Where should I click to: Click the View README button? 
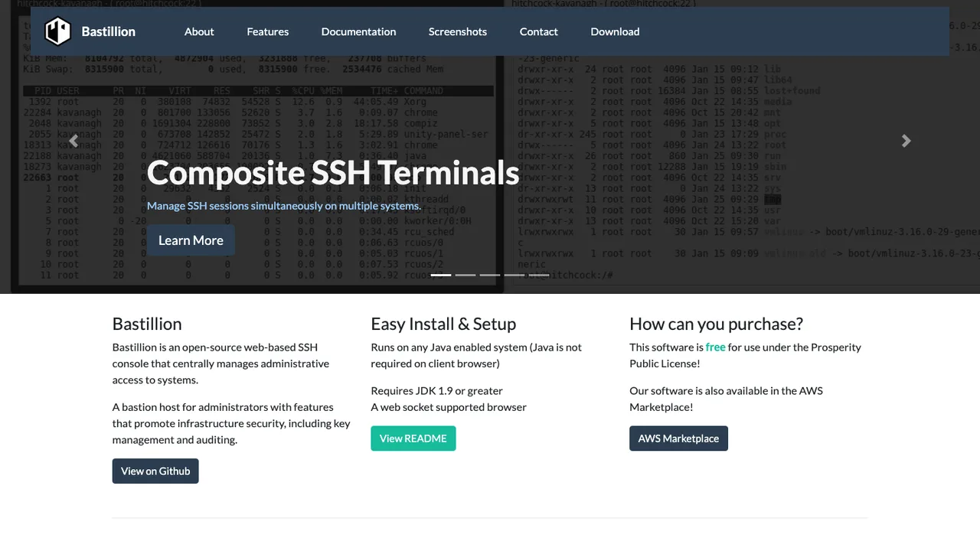413,439
